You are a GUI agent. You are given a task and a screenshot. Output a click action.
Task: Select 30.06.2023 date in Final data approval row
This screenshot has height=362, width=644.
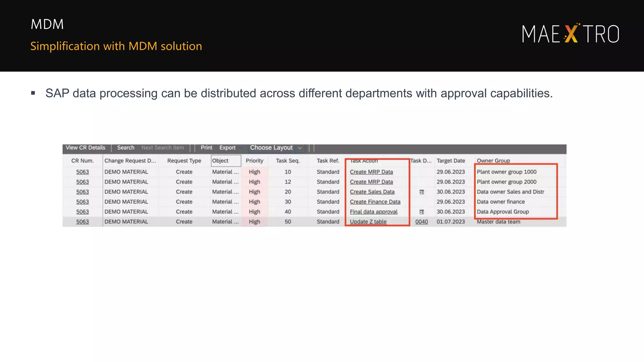(451, 212)
